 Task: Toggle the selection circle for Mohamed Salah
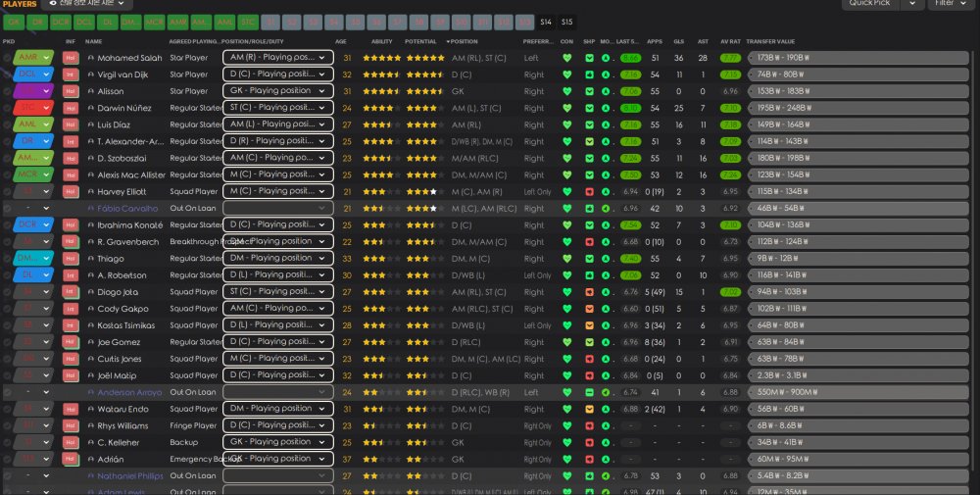[x=7, y=58]
